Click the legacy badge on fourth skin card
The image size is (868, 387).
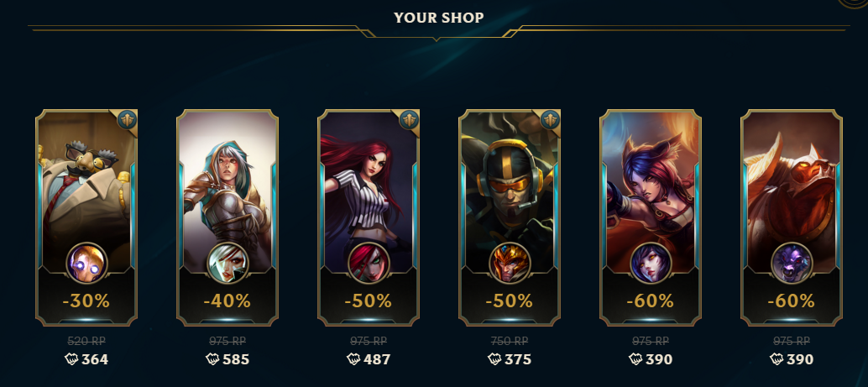click(x=550, y=119)
